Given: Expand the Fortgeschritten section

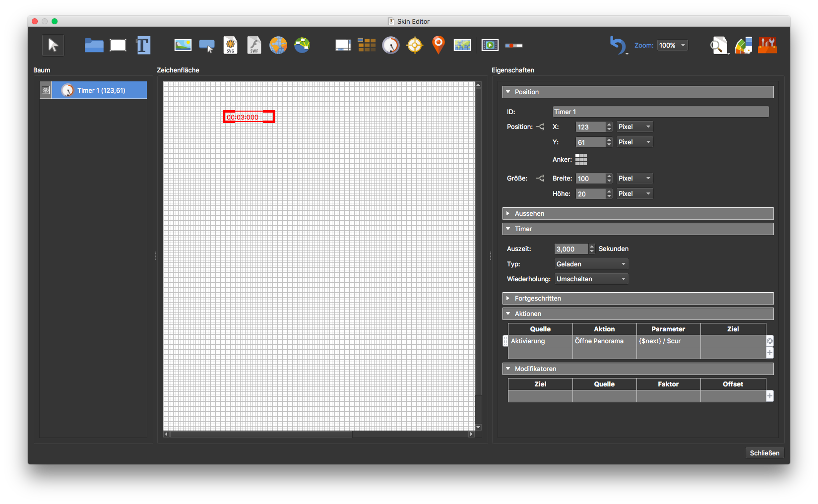Looking at the screenshot, I should 638,298.
